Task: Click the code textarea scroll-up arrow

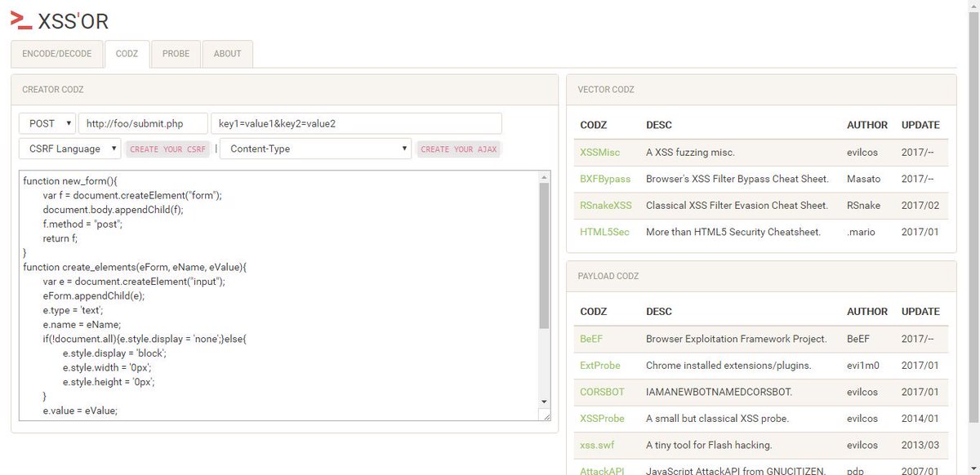Action: click(544, 176)
